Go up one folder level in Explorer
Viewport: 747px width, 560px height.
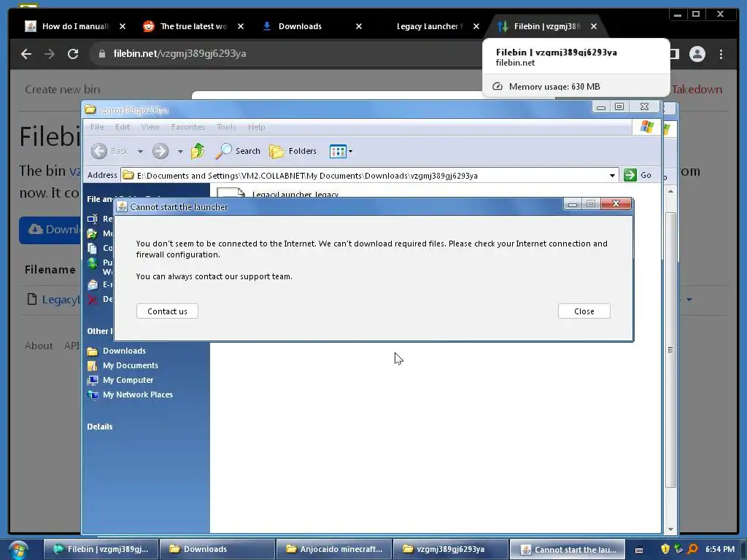tap(198, 151)
